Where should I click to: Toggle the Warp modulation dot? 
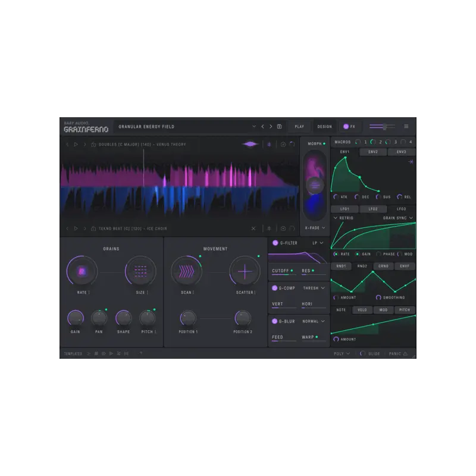point(317,337)
